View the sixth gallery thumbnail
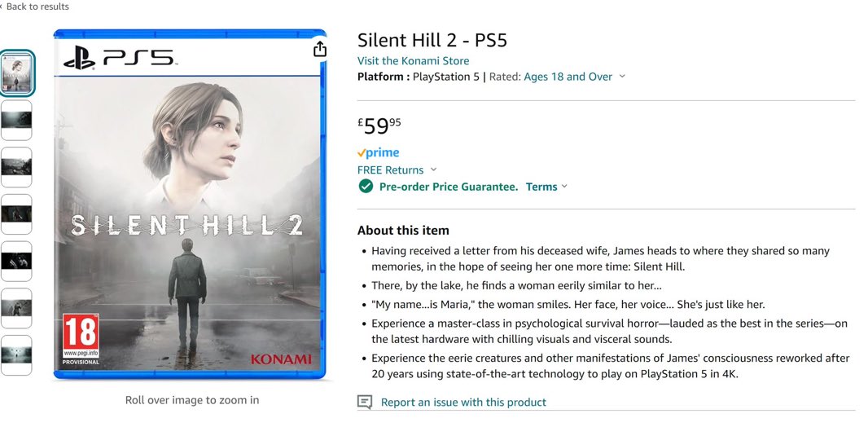Screen dimensions: 868x427 (17, 308)
